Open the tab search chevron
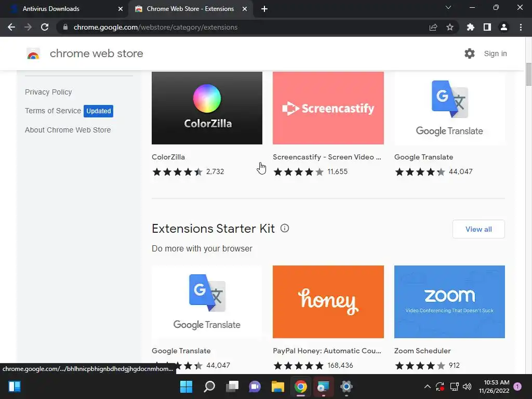 coord(448,7)
